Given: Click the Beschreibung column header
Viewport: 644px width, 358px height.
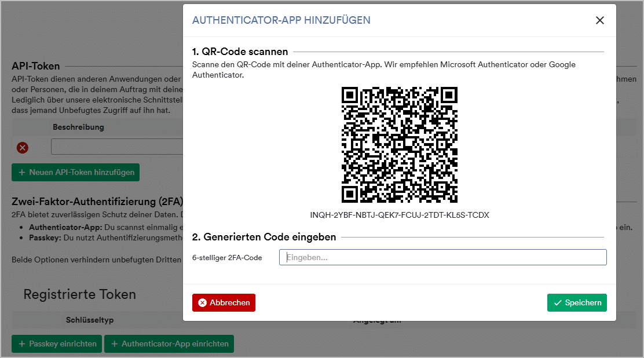Looking at the screenshot, I should click(78, 127).
